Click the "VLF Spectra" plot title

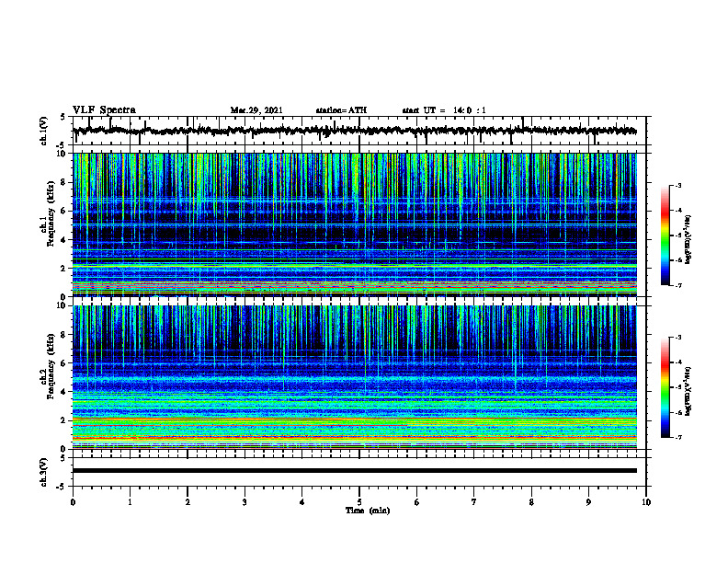pyautogui.click(x=104, y=110)
